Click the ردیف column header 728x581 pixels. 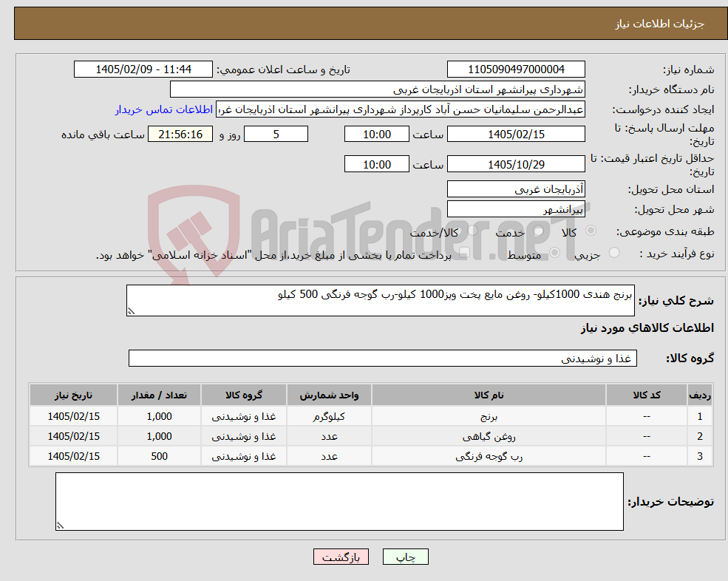coord(700,395)
